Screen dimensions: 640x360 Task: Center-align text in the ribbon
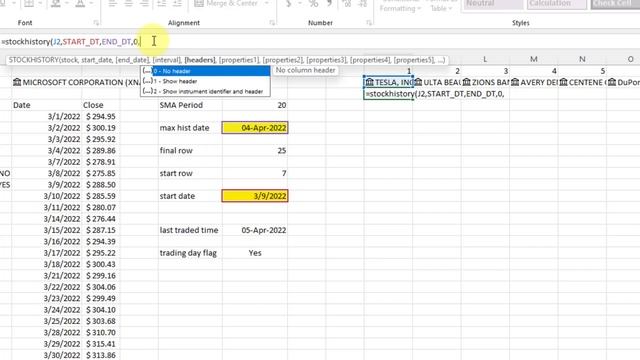coord(128,4)
